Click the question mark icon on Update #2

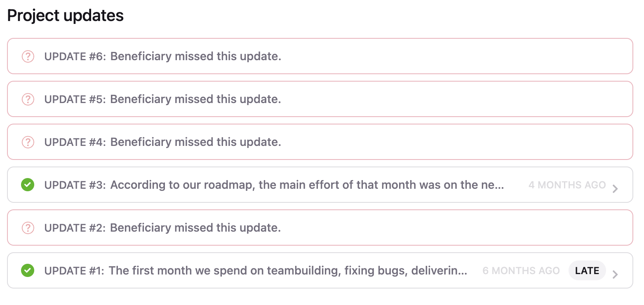(28, 228)
